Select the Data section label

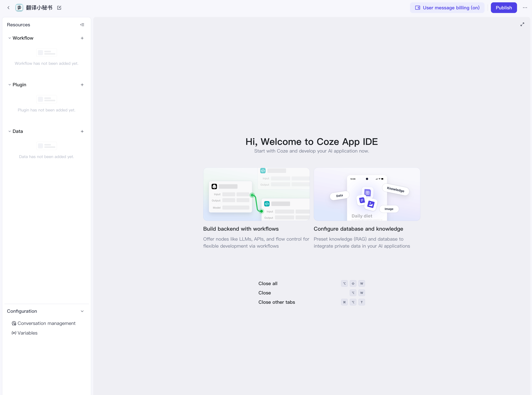pos(18,131)
